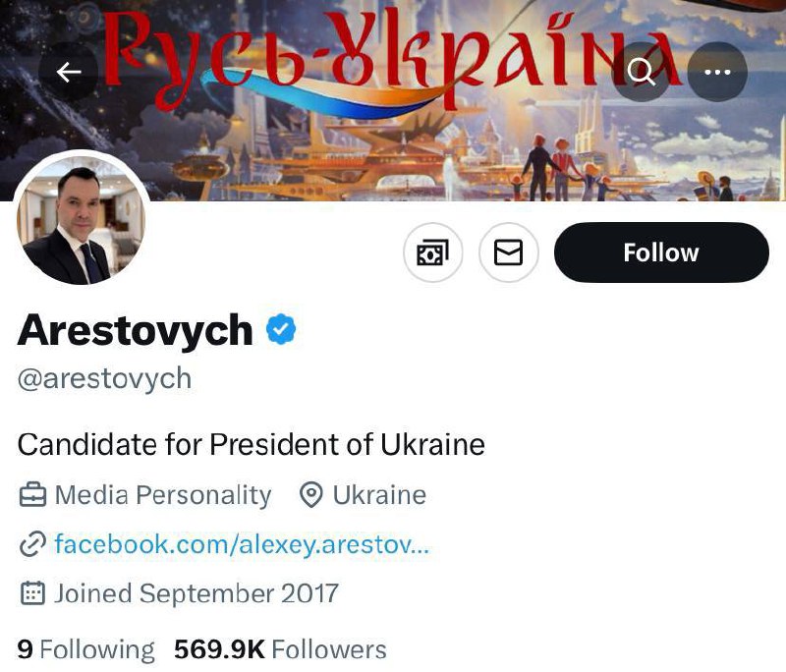The image size is (786, 672).
Task: View the 9 Following list
Action: click(86, 649)
